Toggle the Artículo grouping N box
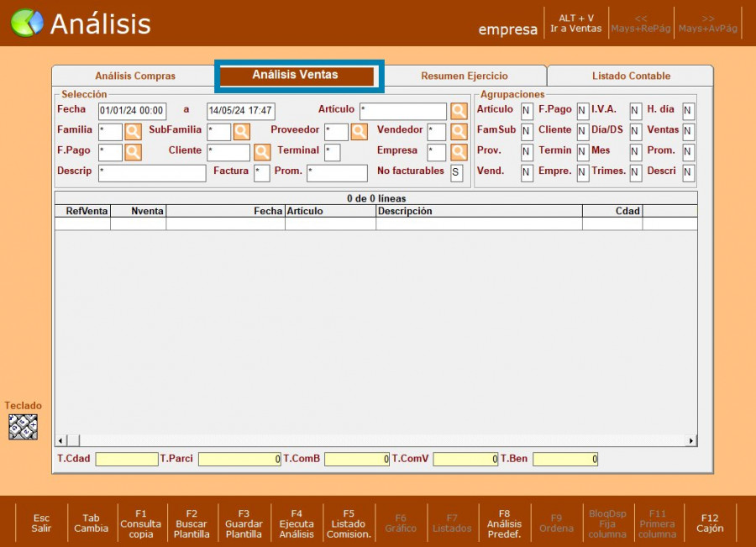 click(527, 112)
